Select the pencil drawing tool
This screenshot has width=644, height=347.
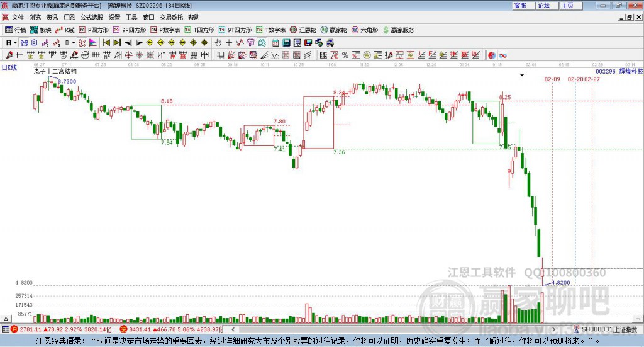9,55
